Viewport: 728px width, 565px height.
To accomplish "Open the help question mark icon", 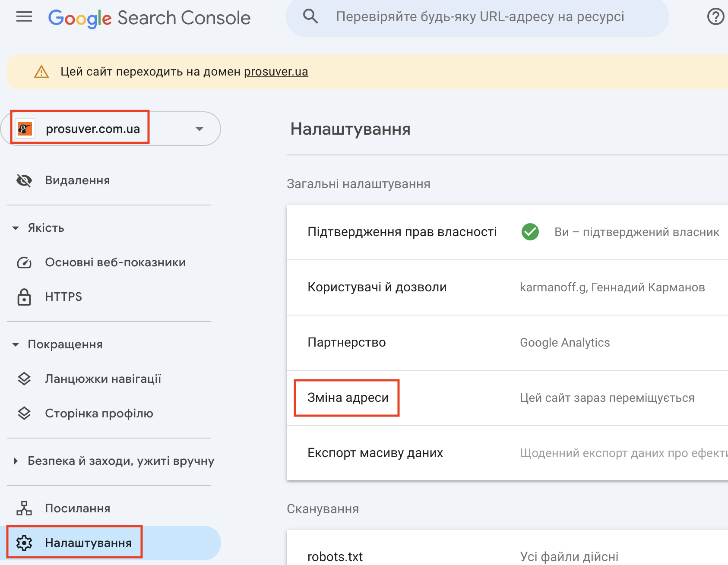I will (715, 17).
